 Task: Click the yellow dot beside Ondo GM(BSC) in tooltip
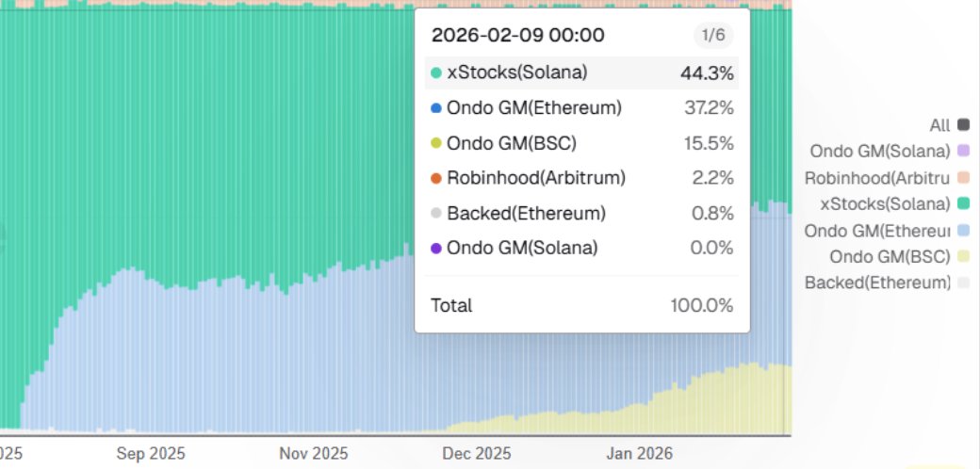tap(435, 143)
